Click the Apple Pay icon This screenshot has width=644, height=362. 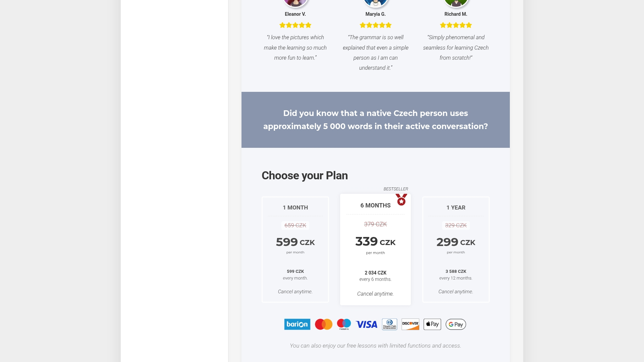(432, 324)
